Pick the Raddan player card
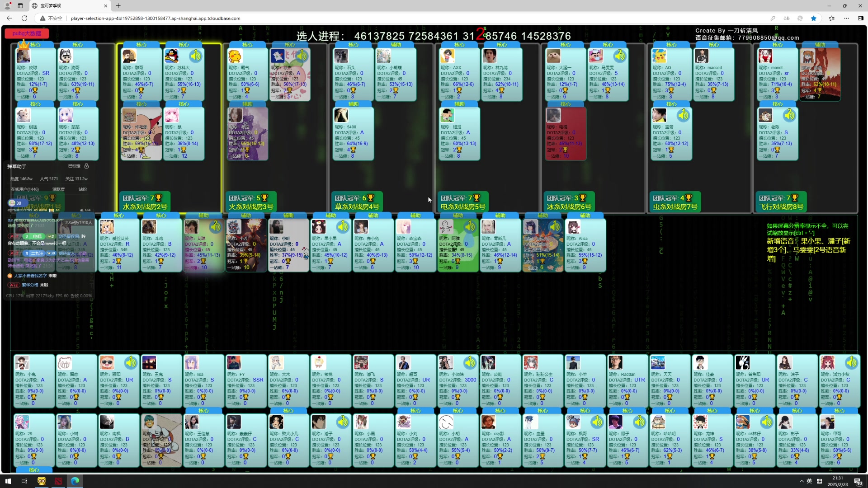This screenshot has height=488, width=868. pyautogui.click(x=628, y=381)
